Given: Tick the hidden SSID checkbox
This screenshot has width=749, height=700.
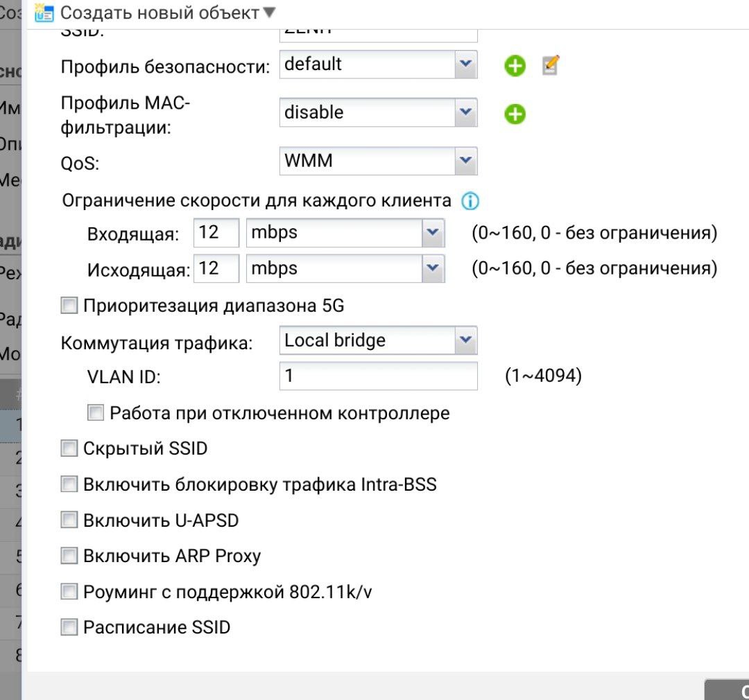Looking at the screenshot, I should click(x=69, y=449).
